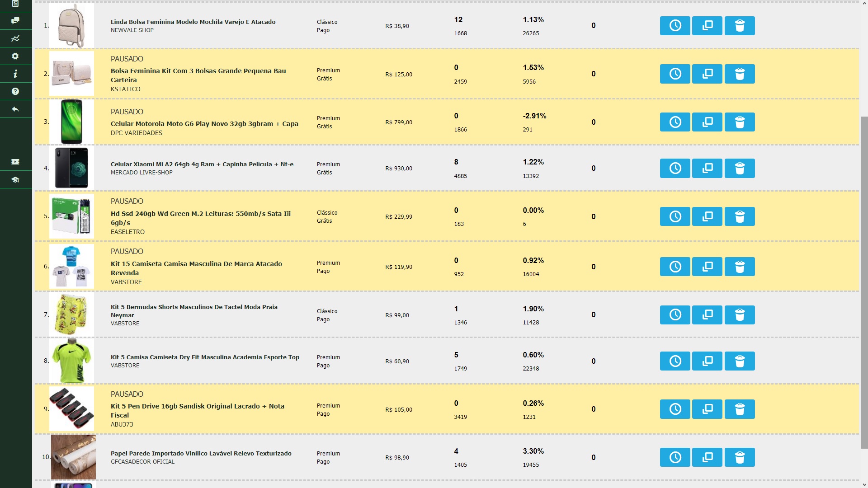This screenshot has height=488, width=868.
Task: View history for Xiaomi Mi A2 listing
Action: coord(675,168)
